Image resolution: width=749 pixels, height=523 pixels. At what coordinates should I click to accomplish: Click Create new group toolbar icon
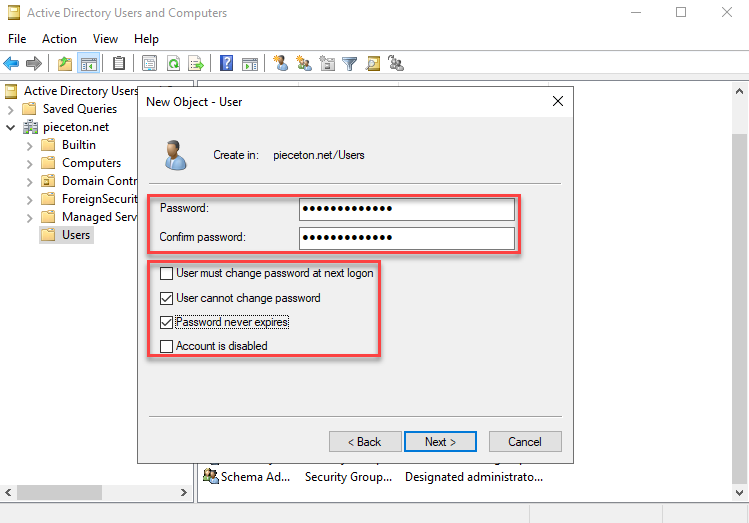(x=304, y=63)
